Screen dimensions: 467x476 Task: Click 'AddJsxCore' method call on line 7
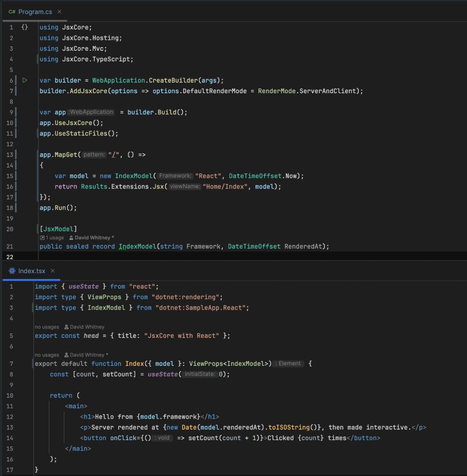[x=88, y=91]
